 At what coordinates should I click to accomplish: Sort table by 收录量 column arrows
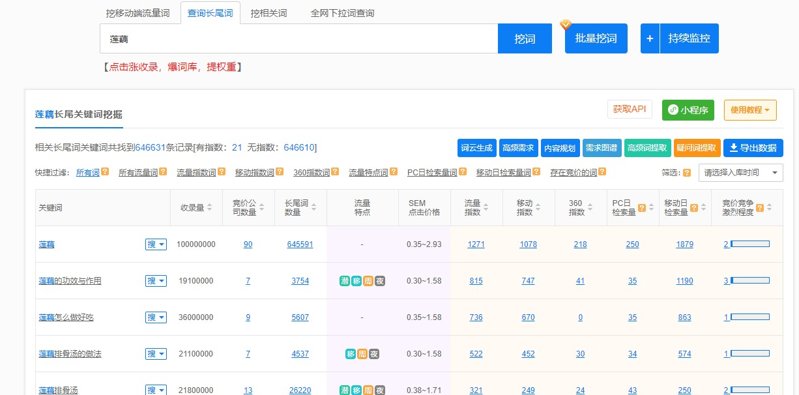[x=209, y=207]
